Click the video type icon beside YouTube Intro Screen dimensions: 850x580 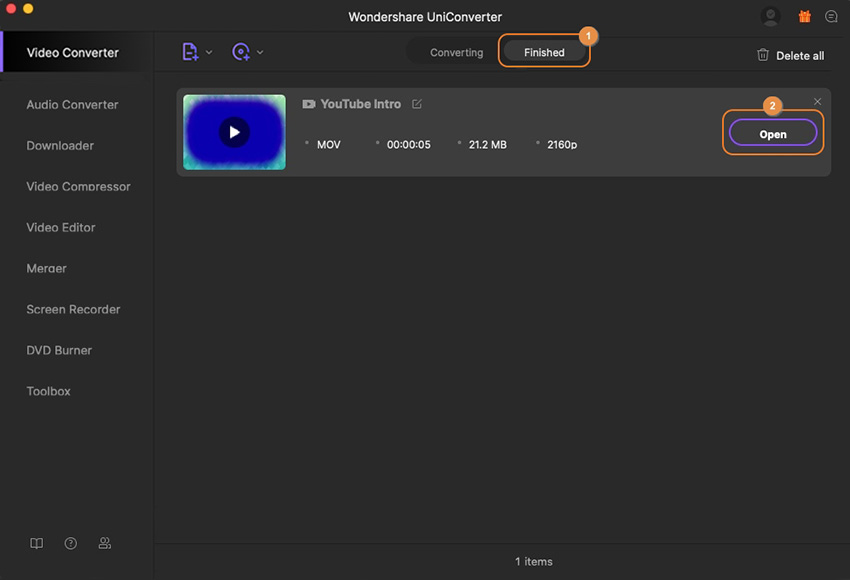point(309,104)
